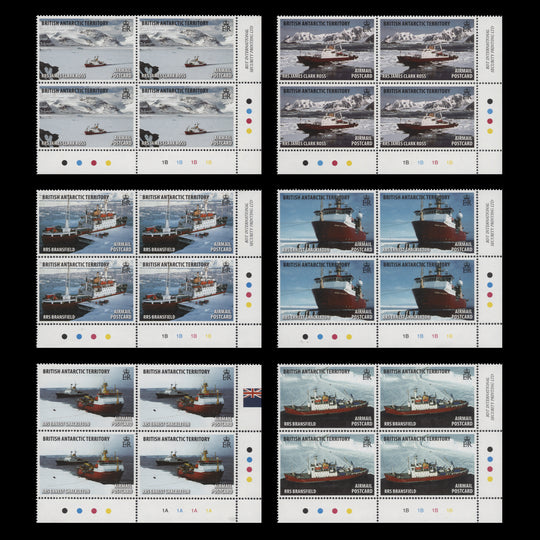Click the blue "1A" plate number

tap(180, 510)
